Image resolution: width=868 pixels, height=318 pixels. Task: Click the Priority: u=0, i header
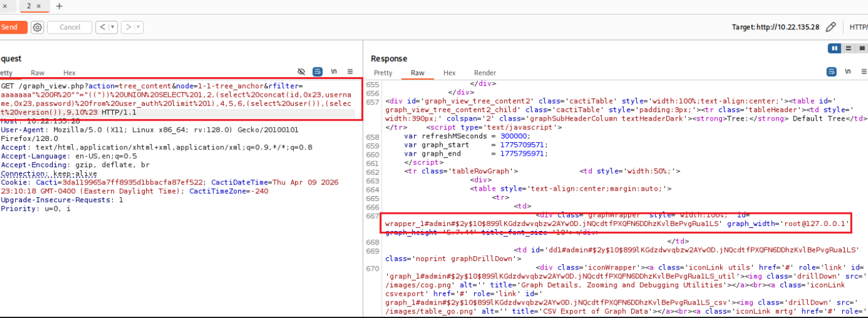(x=36, y=209)
